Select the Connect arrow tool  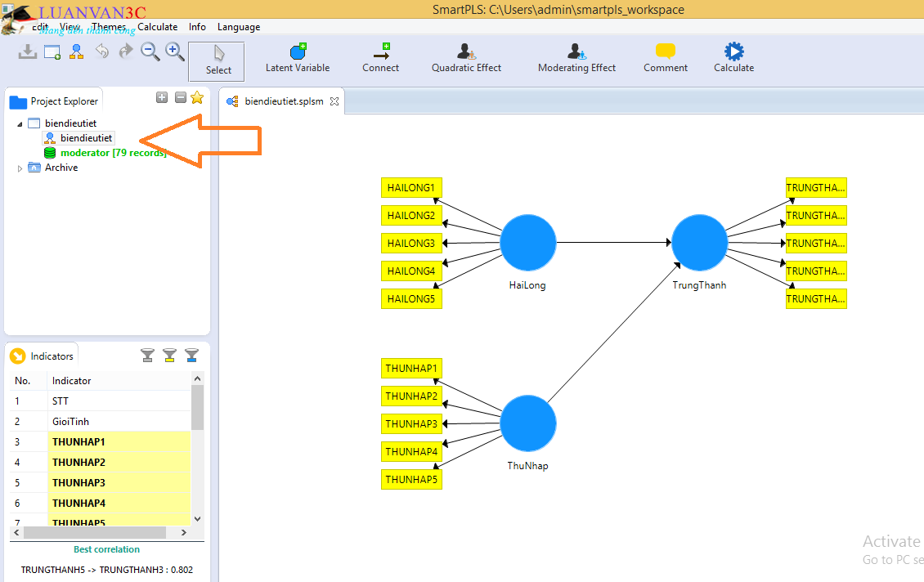click(x=380, y=52)
